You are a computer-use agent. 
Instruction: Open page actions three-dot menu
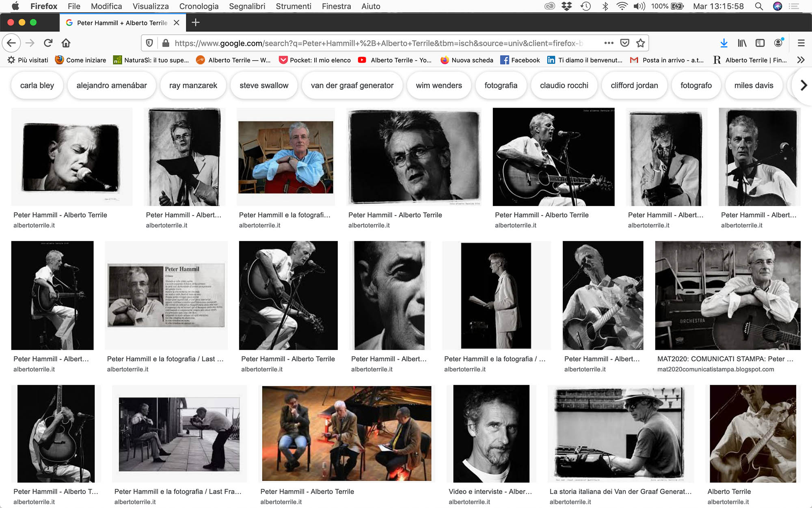point(609,43)
